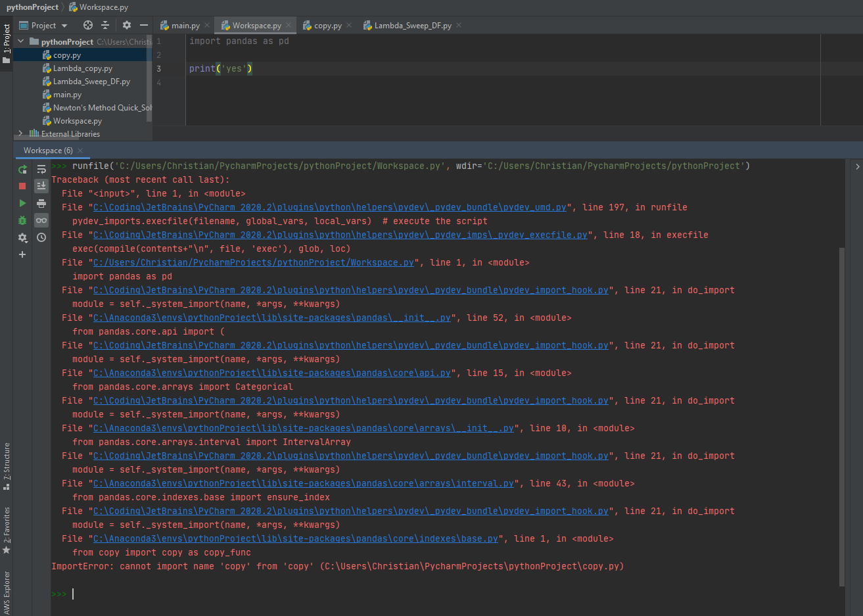The width and height of the screenshot is (863, 616).
Task: Attach debugger using the green bug icon
Action: click(22, 220)
